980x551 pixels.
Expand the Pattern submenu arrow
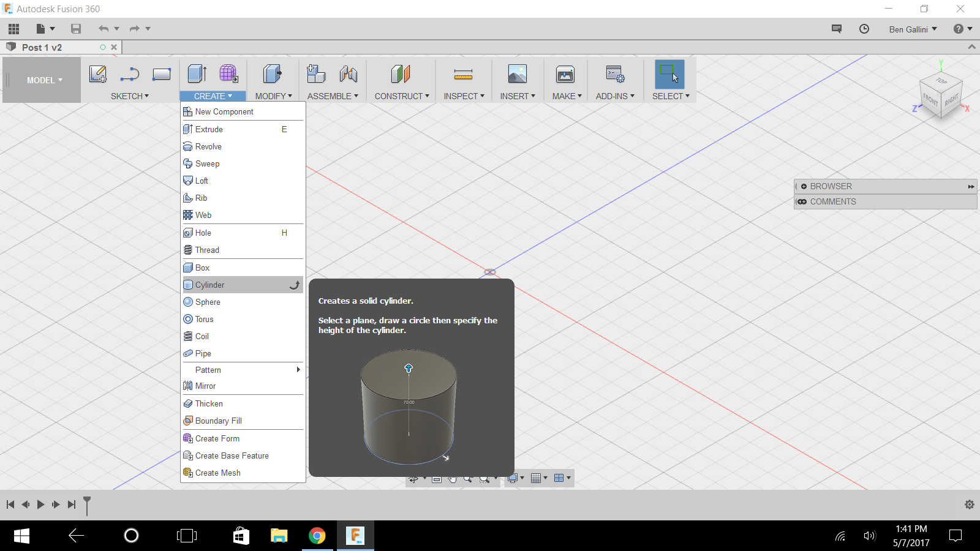pyautogui.click(x=298, y=370)
